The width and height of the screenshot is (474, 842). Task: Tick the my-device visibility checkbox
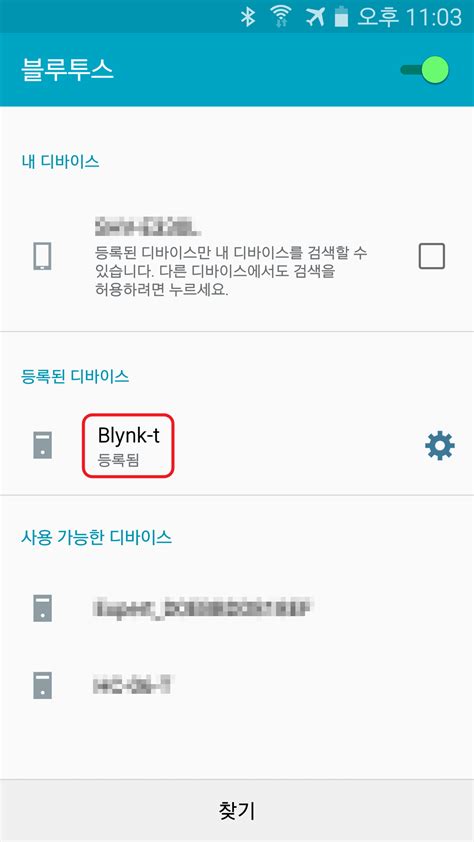432,256
